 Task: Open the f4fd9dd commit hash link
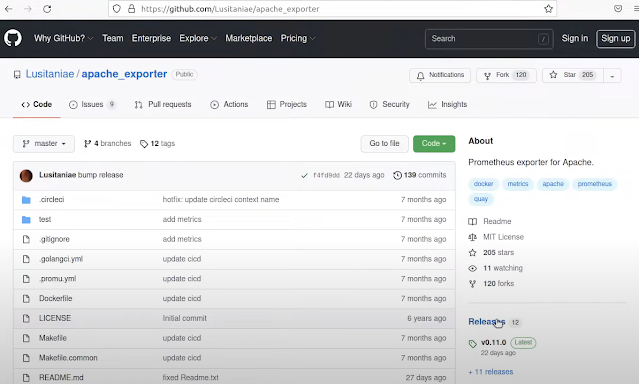click(x=326, y=175)
